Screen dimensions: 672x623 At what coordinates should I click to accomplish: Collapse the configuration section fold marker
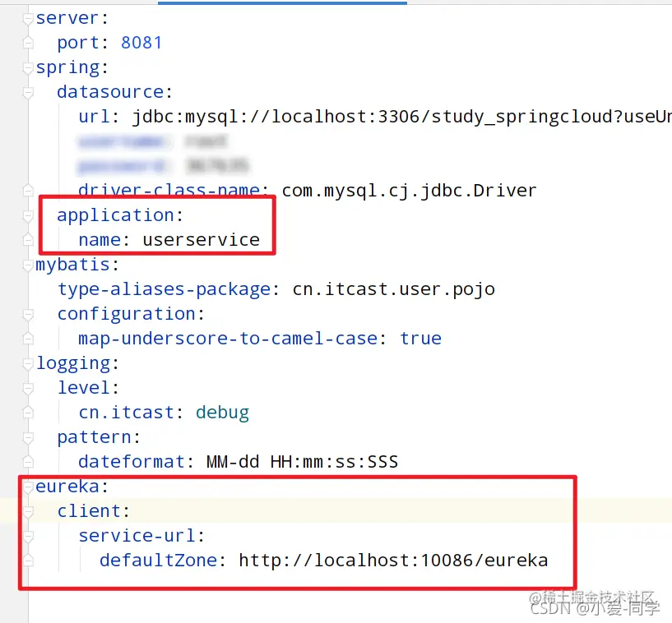click(28, 315)
